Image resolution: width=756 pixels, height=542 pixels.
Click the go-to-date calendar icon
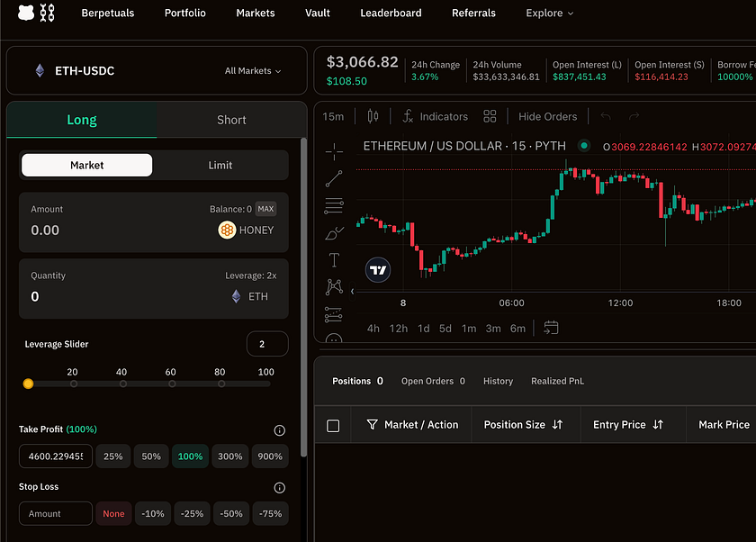pos(552,328)
